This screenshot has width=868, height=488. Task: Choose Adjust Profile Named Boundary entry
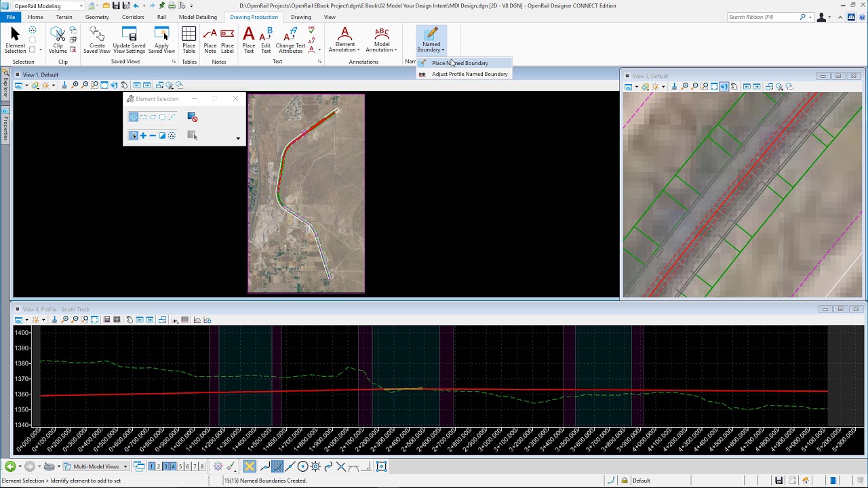point(464,74)
